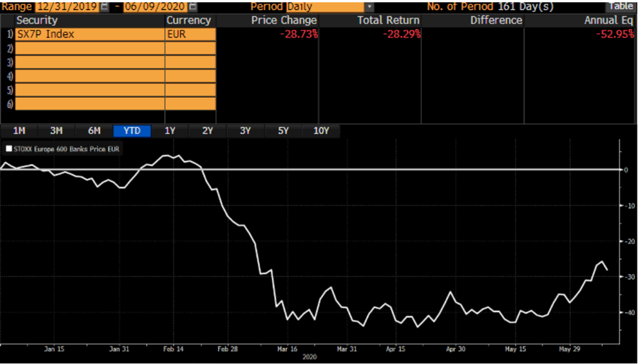Select the 5Y time range tab
639x364 pixels.
click(283, 131)
